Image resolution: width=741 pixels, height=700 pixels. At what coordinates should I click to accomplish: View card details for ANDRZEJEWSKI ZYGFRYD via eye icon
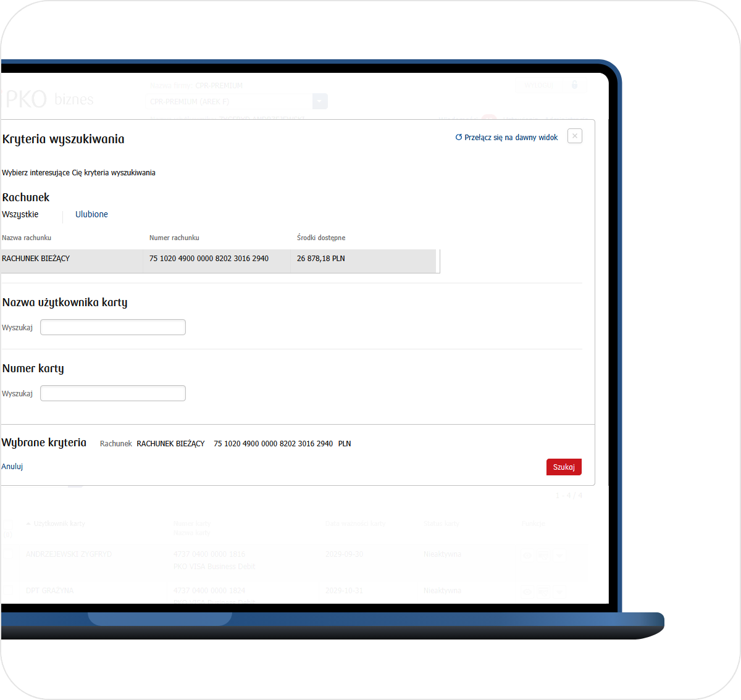click(527, 556)
